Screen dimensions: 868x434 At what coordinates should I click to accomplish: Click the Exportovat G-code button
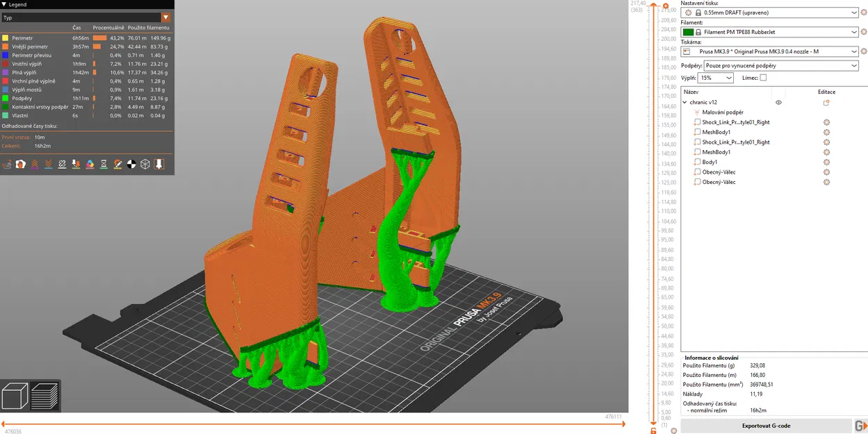[766, 426]
